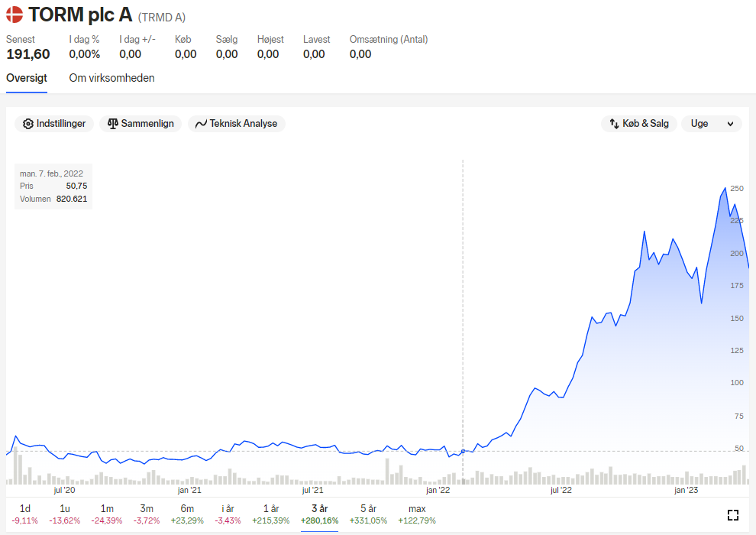This screenshot has height=535, width=756.
Task: Select the max time range
Action: point(417,514)
